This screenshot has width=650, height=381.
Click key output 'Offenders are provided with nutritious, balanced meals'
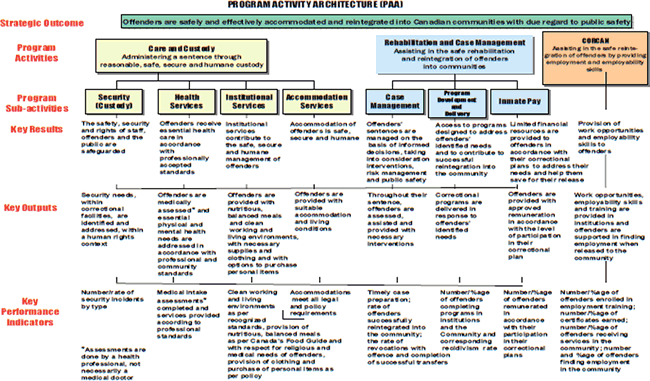click(262, 233)
